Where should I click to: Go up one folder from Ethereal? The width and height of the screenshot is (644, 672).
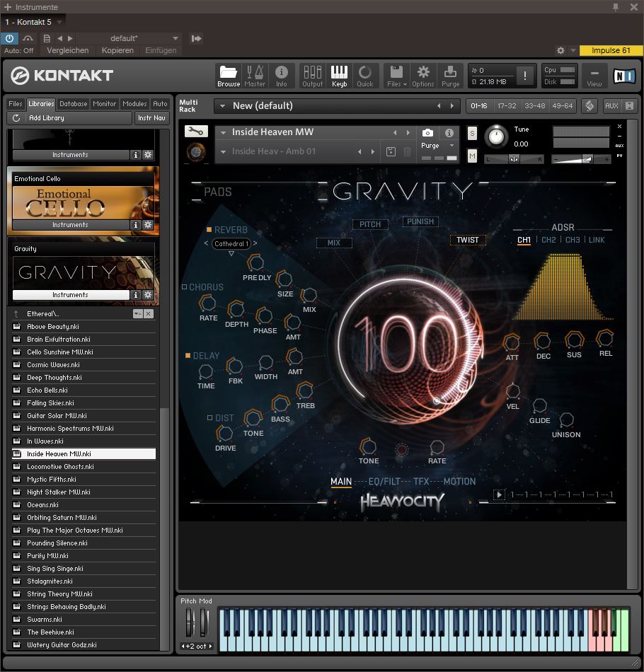pos(16,313)
